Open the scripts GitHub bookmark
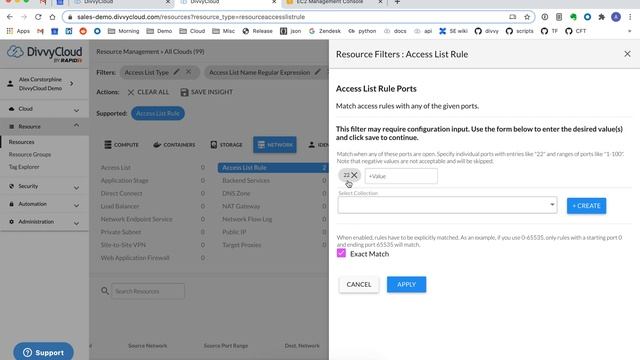This screenshot has width=640, height=360. pos(520,31)
